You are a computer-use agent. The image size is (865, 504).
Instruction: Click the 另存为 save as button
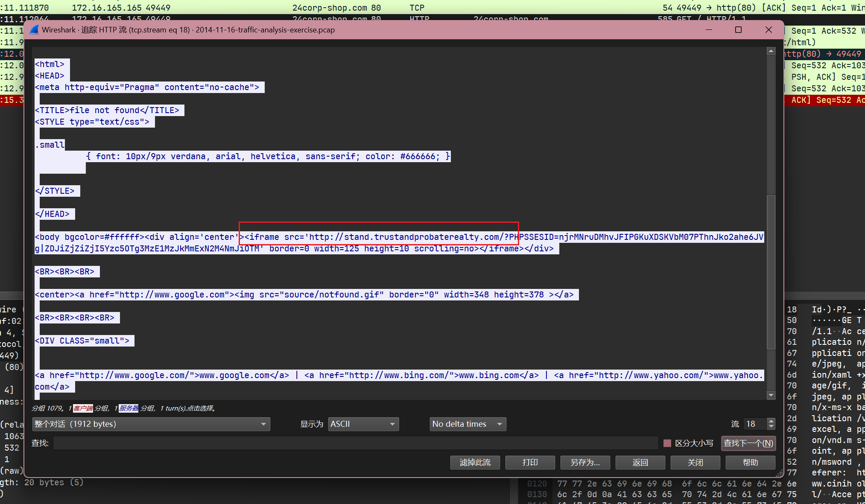pos(585,462)
